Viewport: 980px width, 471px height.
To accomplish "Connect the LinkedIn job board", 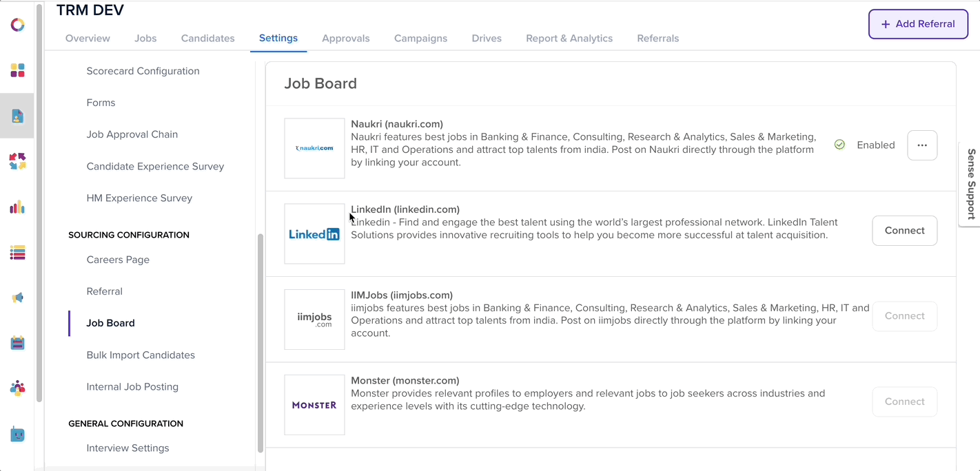I will pos(904,231).
